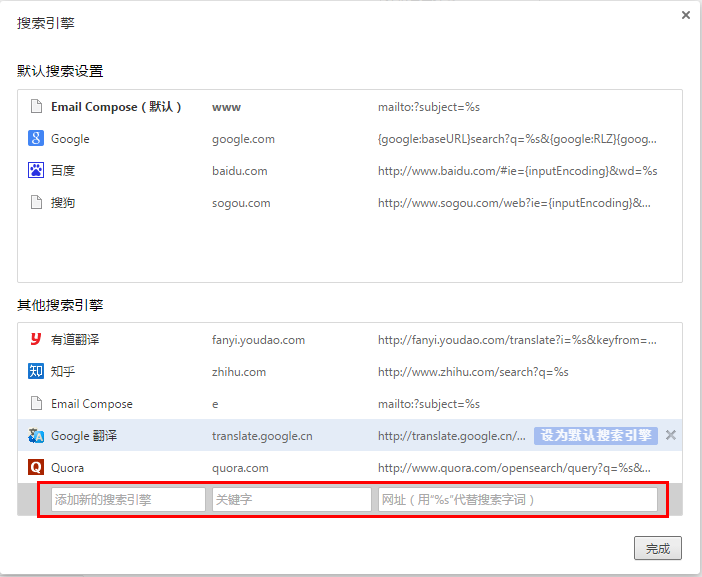
Task: Click the Zhihu blue icon
Action: (x=36, y=371)
